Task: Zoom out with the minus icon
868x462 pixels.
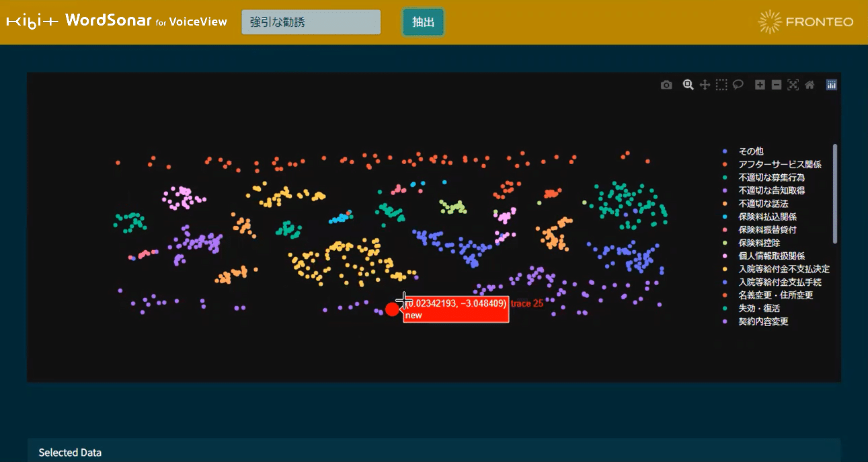Action: (777, 85)
